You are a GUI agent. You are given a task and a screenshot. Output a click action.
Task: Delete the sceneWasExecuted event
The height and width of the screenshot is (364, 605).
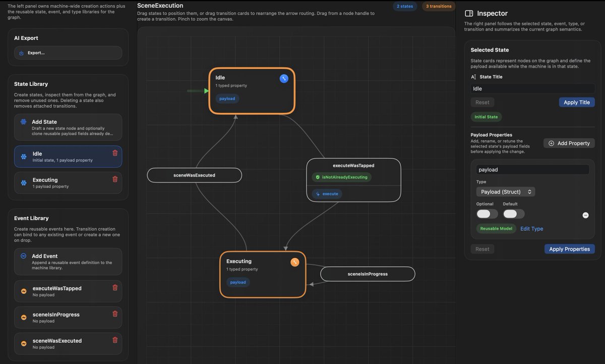pyautogui.click(x=115, y=340)
